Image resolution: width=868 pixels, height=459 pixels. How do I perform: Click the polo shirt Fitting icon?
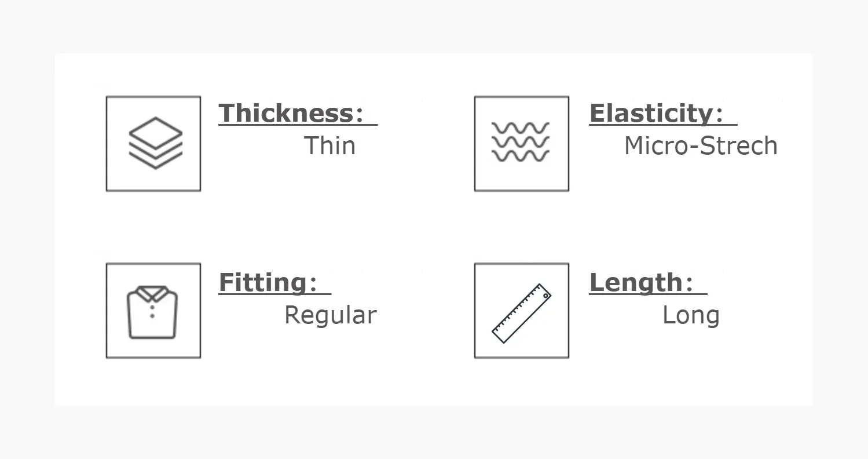153,311
